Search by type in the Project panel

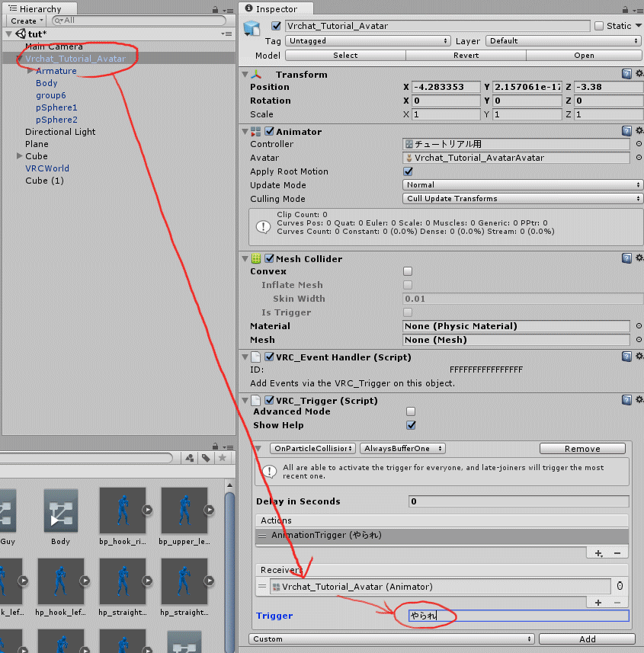tap(190, 458)
